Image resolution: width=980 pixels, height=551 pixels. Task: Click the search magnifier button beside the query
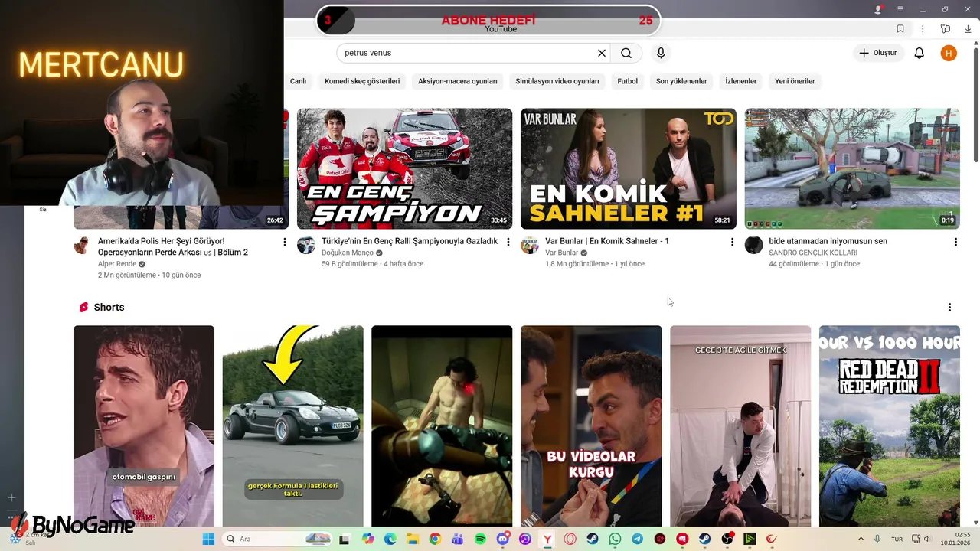point(626,53)
